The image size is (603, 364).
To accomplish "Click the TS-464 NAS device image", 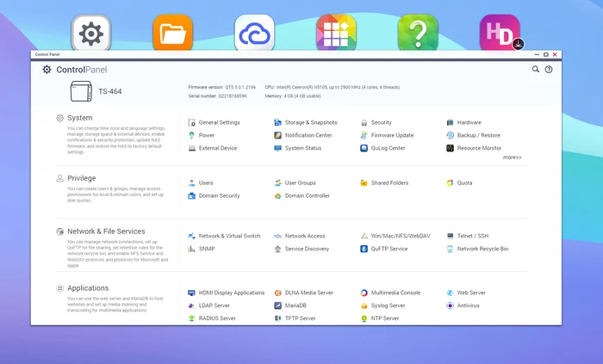I will point(81,91).
